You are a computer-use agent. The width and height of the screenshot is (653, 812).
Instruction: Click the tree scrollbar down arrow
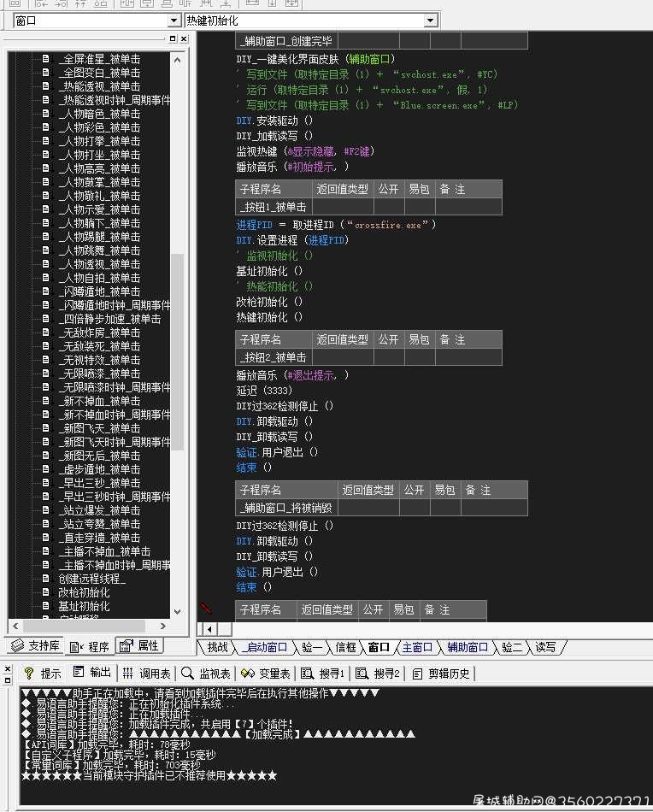pyautogui.click(x=177, y=612)
